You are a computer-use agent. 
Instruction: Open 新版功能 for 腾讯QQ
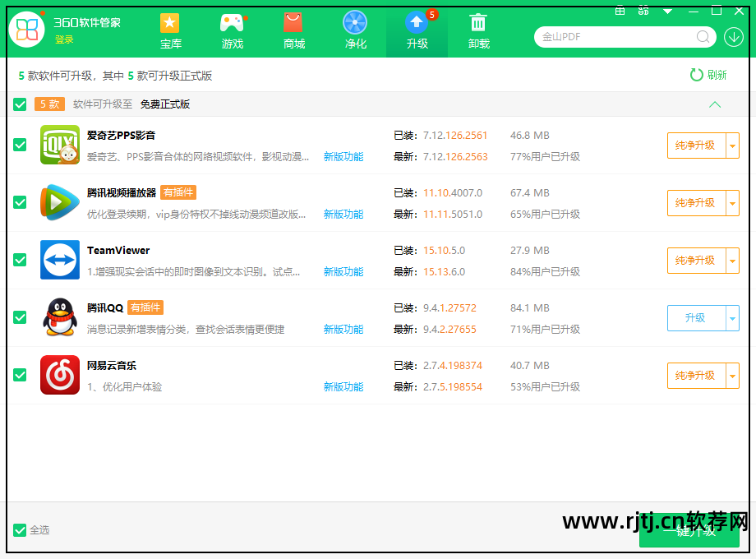click(x=343, y=329)
